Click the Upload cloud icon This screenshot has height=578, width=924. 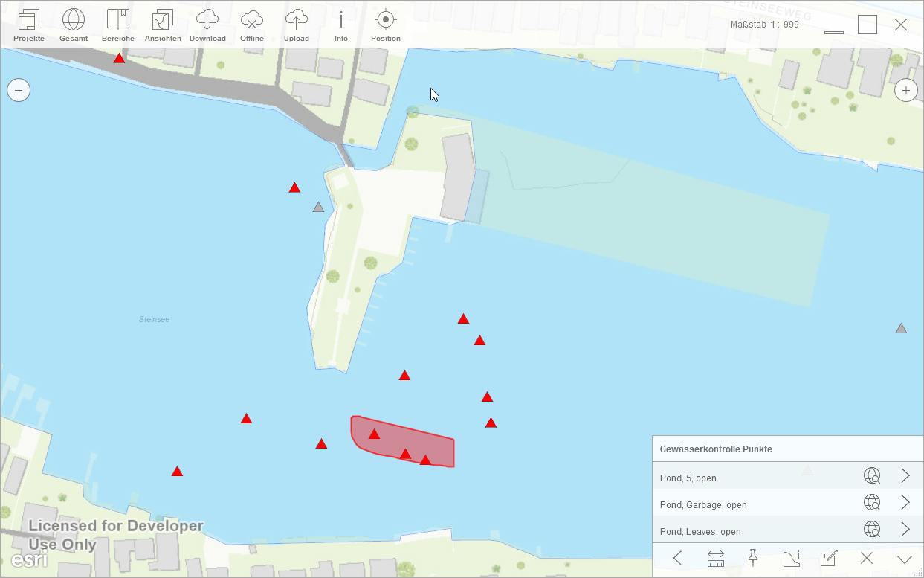pos(297,25)
